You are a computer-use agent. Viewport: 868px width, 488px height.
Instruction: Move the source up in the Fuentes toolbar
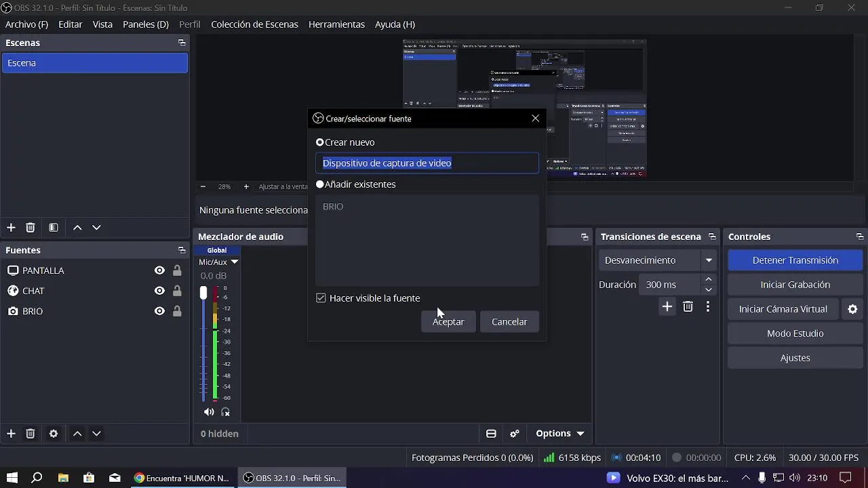click(77, 434)
